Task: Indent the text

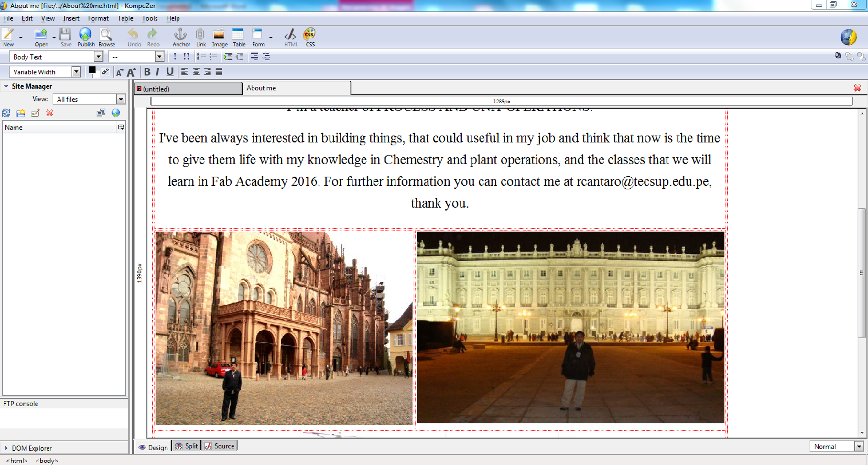Action: [228, 57]
